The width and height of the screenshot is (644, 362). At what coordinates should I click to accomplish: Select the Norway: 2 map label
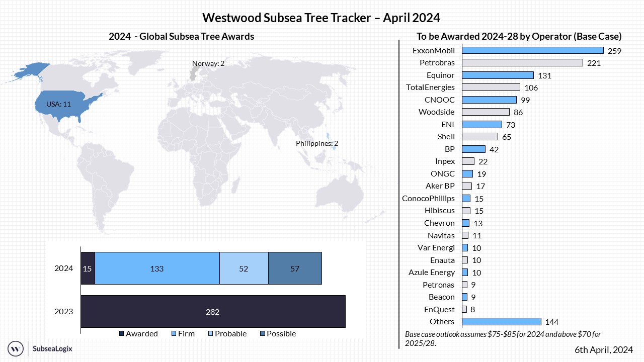(x=208, y=63)
